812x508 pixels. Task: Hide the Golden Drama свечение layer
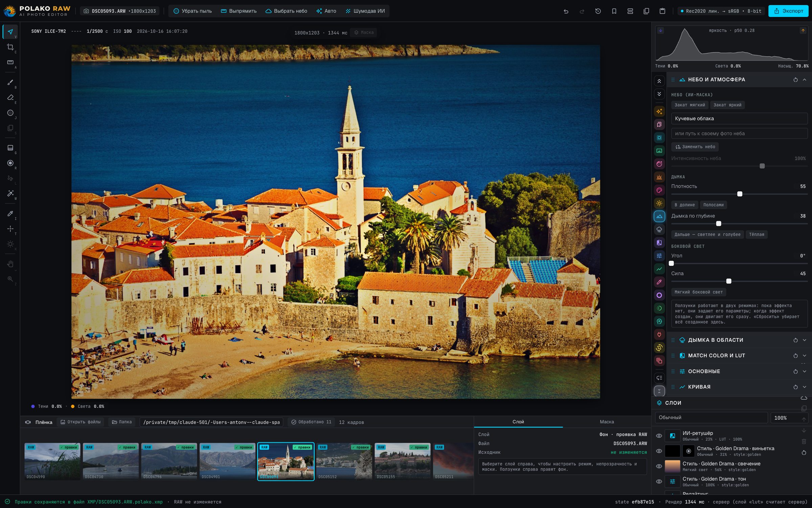(659, 466)
